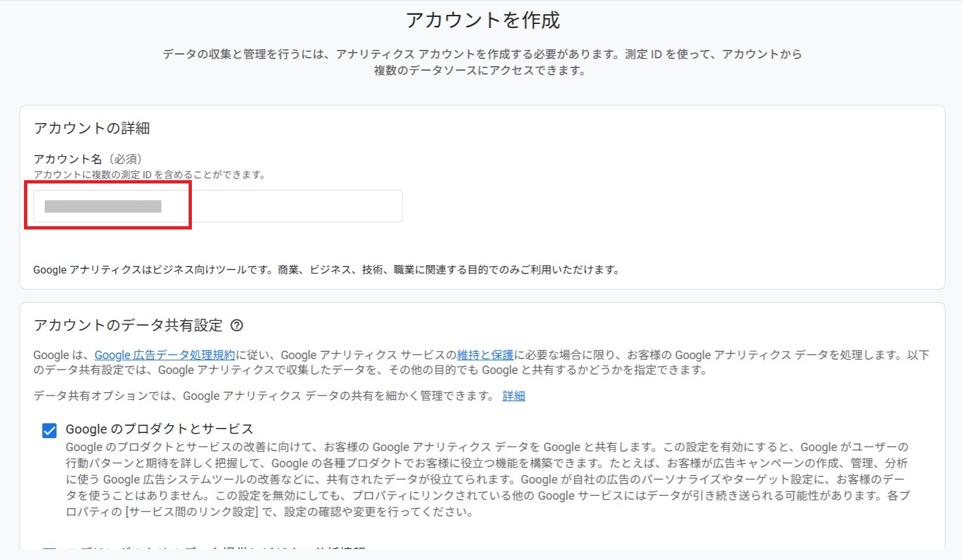Select the アカウントの詳細 section heading
Screen dimensions: 962x560
click(x=91, y=128)
